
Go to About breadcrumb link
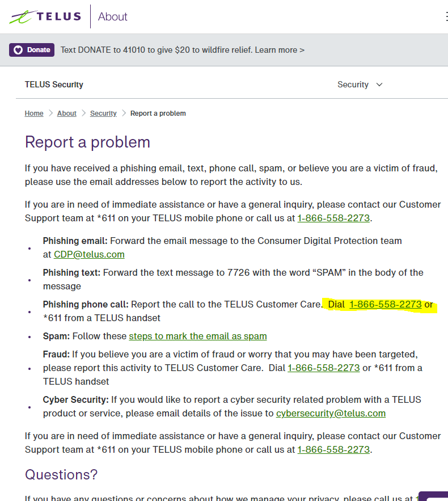point(67,113)
